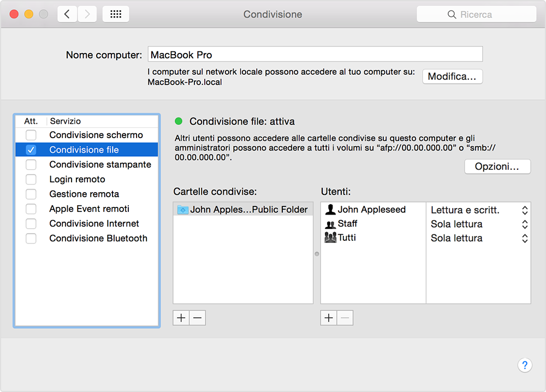Screen dimensions: 546x392
Task: Click the Ricerca search field
Action: click(x=476, y=14)
